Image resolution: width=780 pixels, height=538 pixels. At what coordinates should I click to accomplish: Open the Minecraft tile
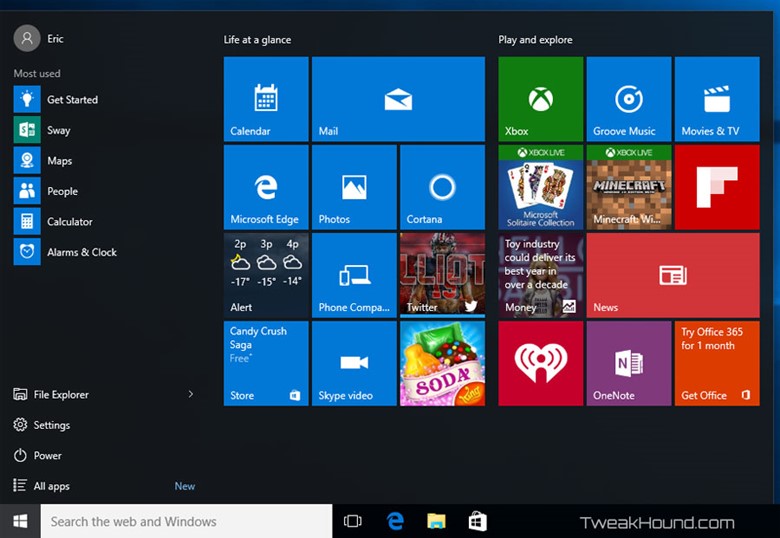click(629, 187)
